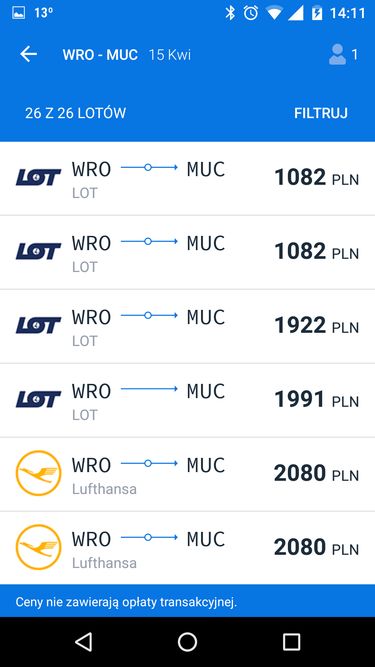
Task: Tap the first 2080 PLN price
Action: tap(316, 473)
